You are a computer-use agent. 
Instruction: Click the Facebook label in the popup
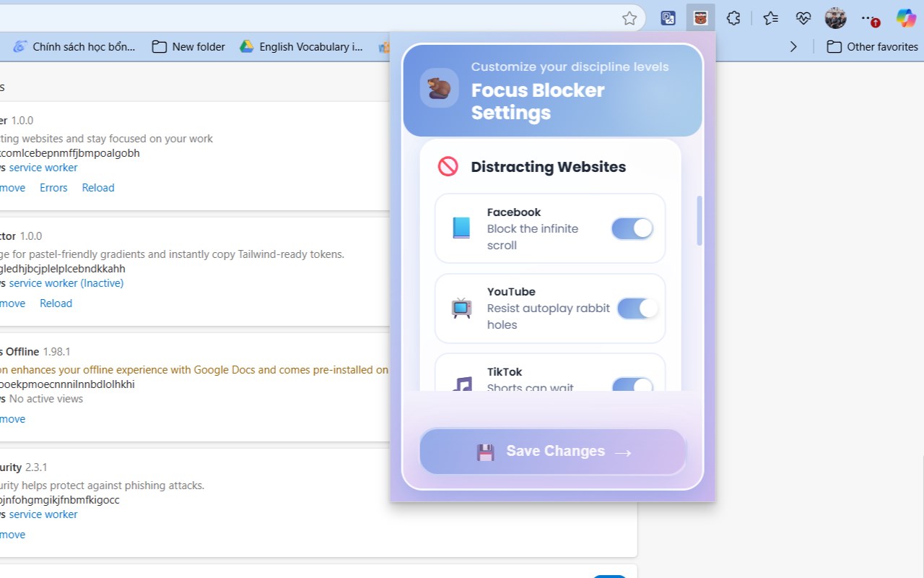click(x=514, y=212)
